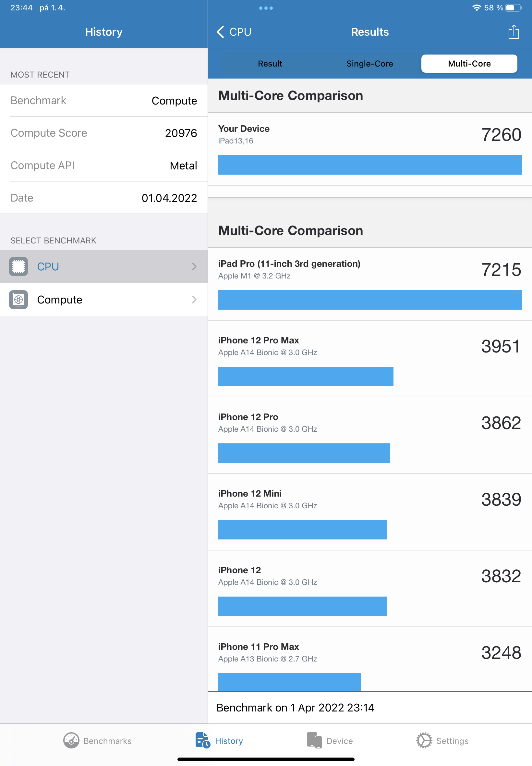Open Benchmarks via the gauge icon

pos(71,740)
